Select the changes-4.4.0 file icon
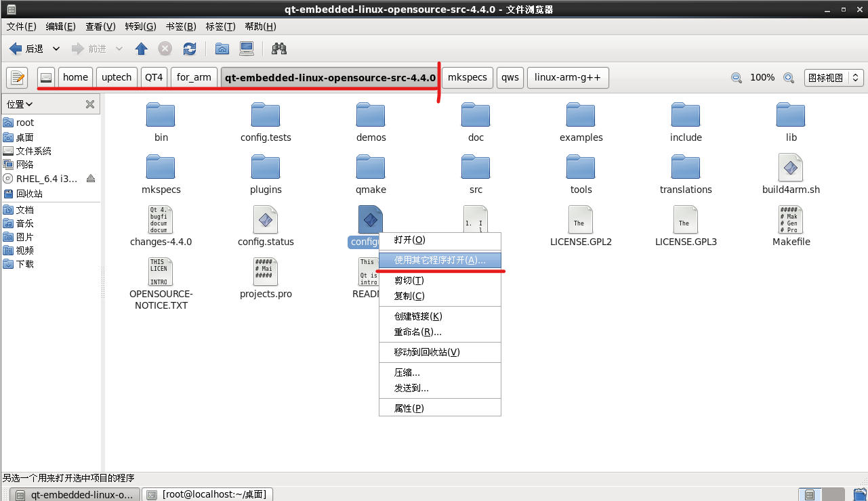 tap(161, 219)
